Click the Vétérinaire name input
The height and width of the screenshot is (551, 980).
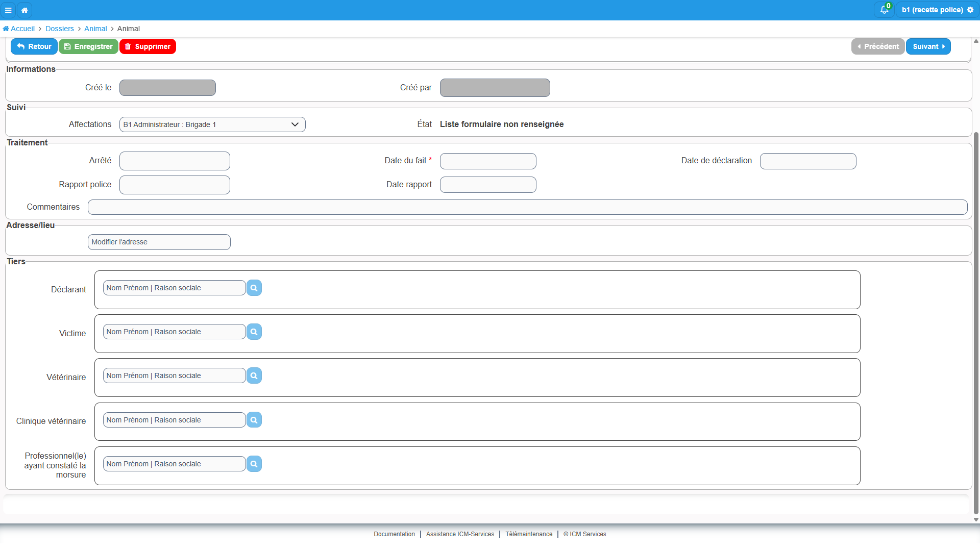tap(175, 375)
